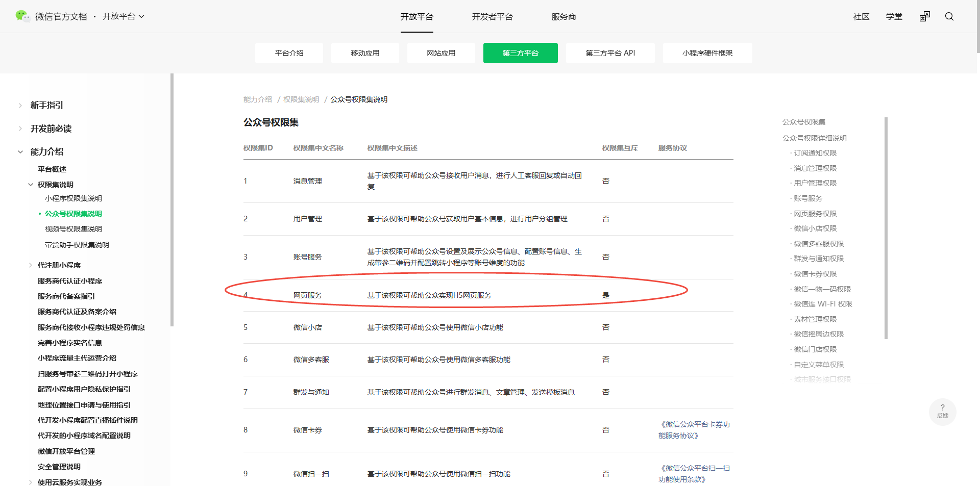Open 安全管理说明 in sidebar
Viewport: 980px width, 486px height.
pyautogui.click(x=59, y=467)
